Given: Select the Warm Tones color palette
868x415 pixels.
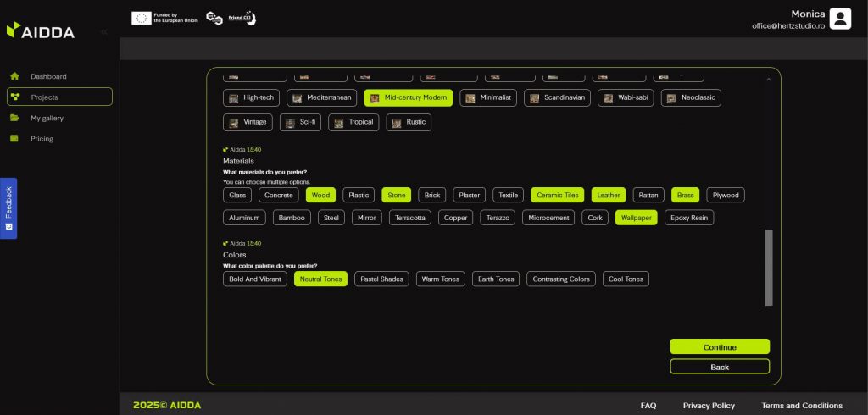Looking at the screenshot, I should click(440, 279).
